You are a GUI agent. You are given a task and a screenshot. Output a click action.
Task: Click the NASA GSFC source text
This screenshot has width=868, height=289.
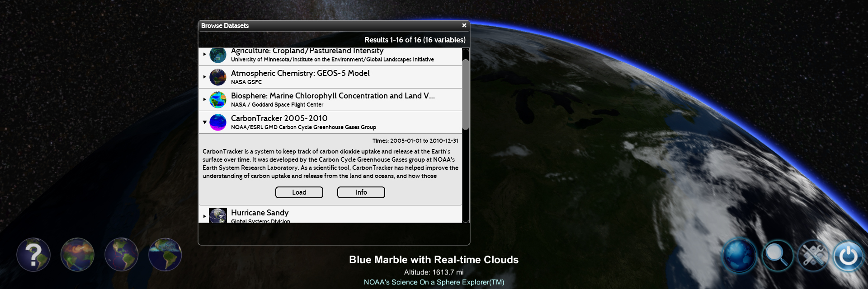[246, 82]
